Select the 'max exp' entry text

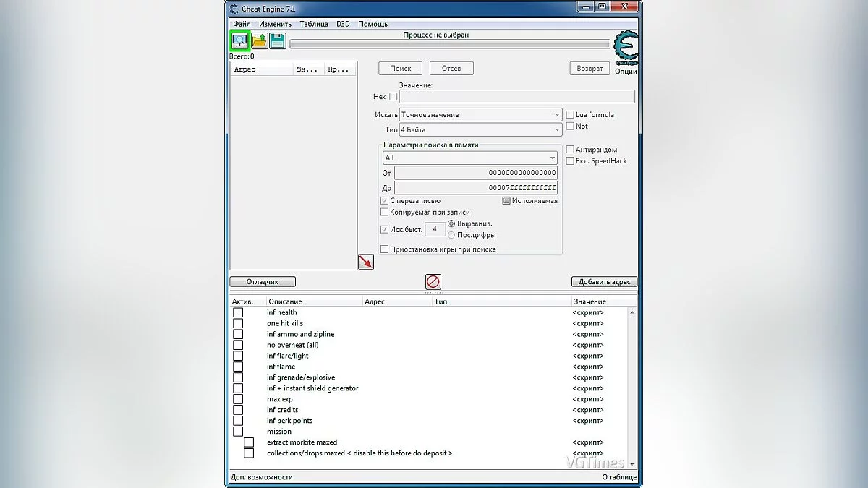click(280, 399)
